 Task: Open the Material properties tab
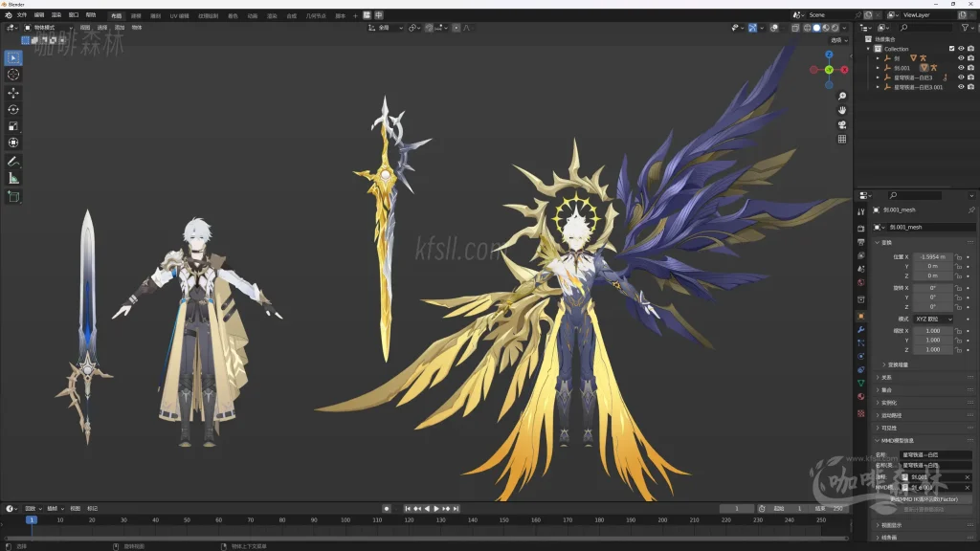pyautogui.click(x=860, y=397)
